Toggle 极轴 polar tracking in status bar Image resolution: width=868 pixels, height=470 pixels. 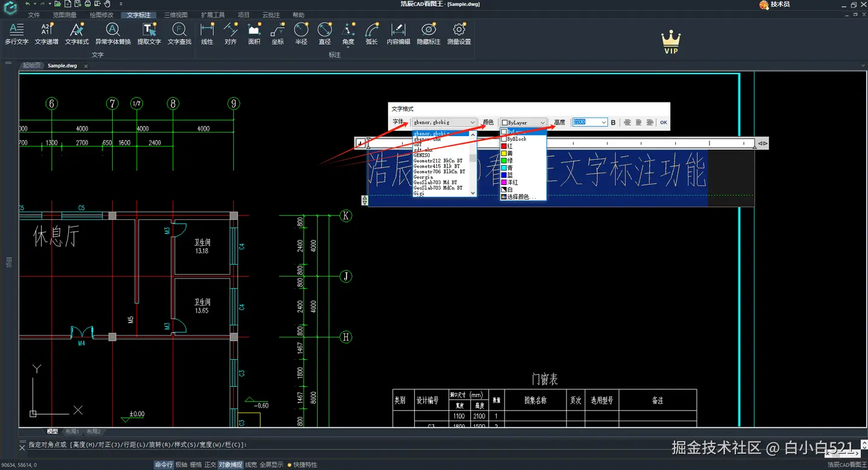[x=181, y=465]
